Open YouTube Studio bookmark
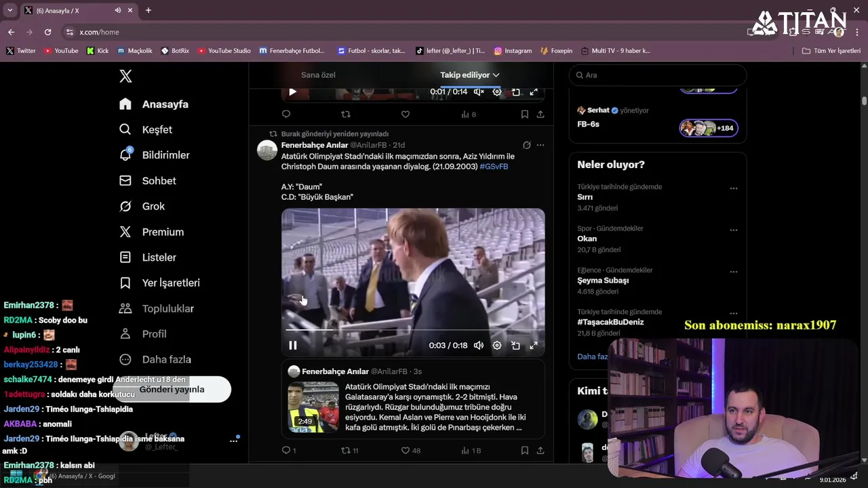 [x=224, y=51]
